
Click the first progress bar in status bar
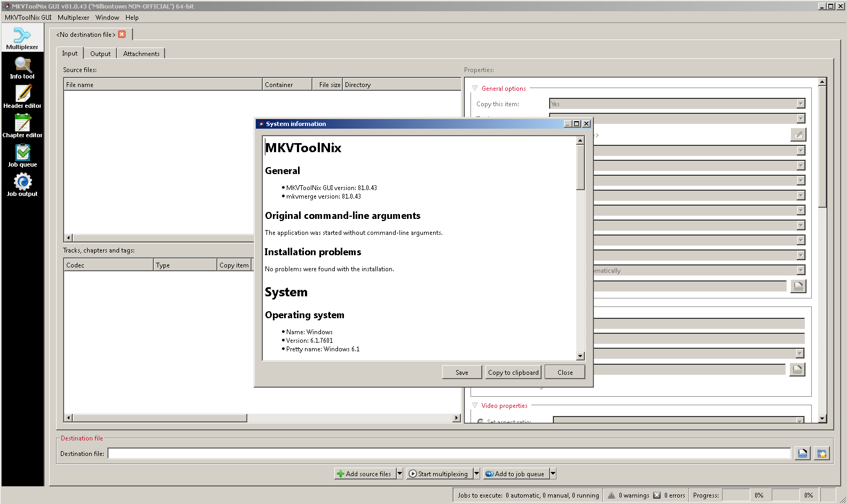[x=736, y=495]
